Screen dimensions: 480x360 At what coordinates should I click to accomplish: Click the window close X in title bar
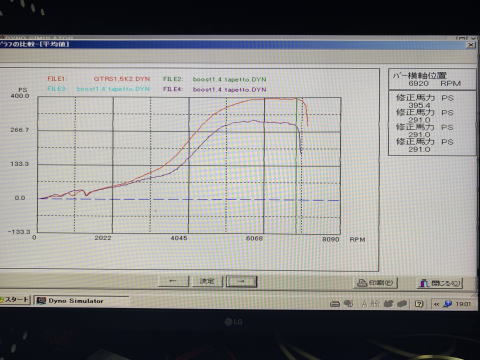coord(471,44)
